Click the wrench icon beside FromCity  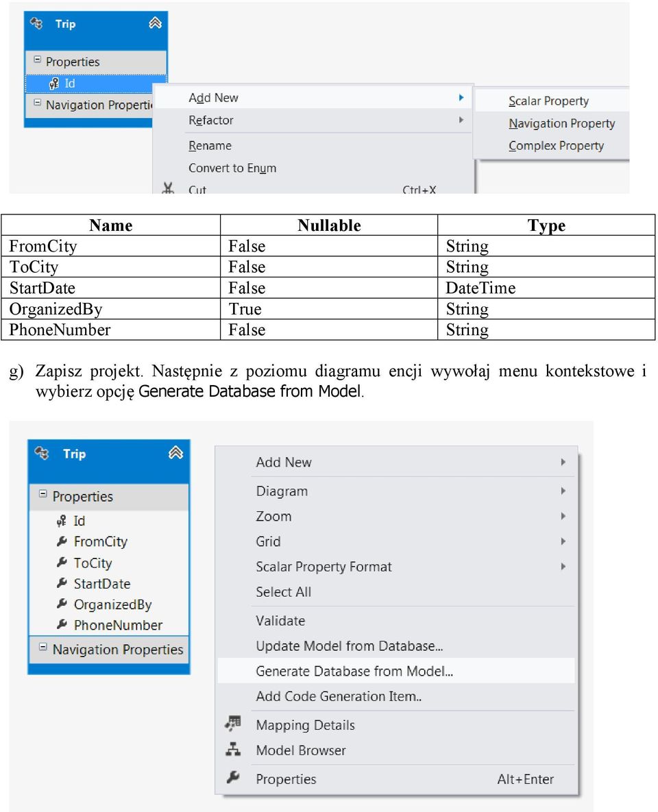[62, 542]
